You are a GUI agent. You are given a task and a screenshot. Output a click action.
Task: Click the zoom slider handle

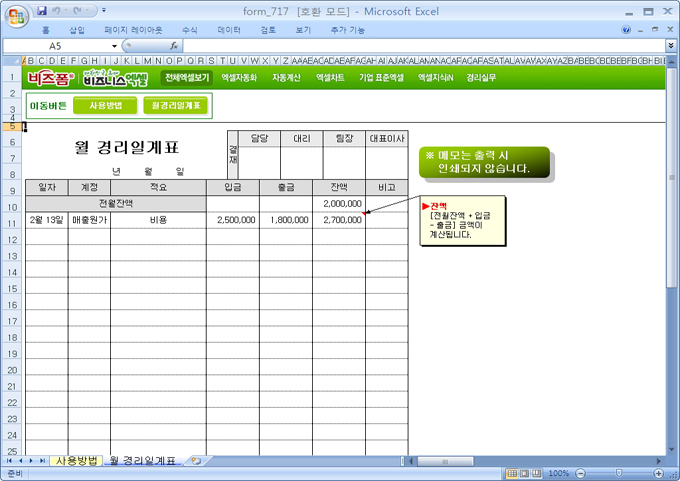tap(619, 473)
